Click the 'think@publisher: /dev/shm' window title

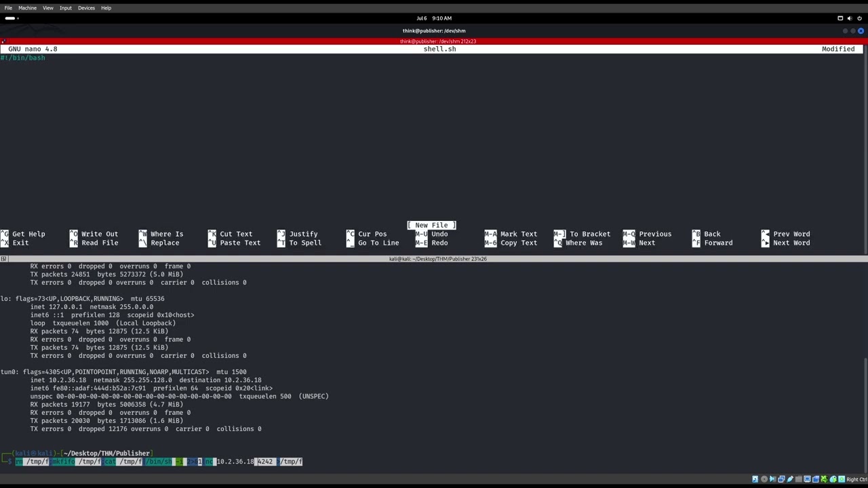pos(434,30)
